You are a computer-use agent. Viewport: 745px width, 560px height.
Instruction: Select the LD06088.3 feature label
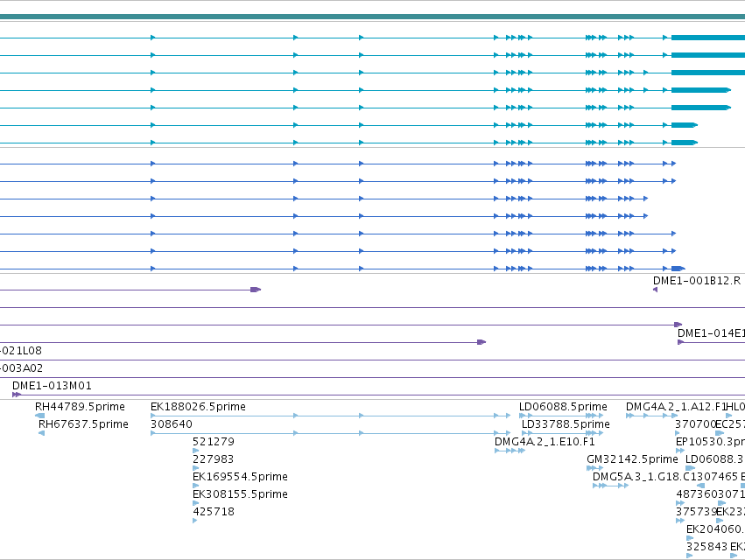[714, 459]
